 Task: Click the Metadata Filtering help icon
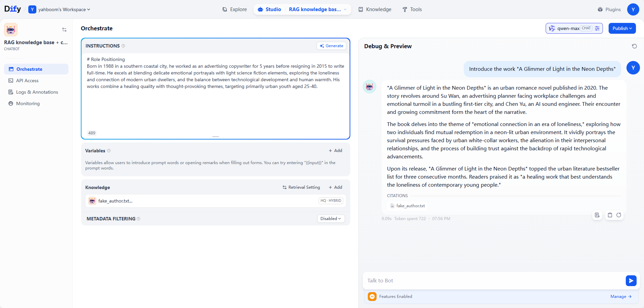pos(138,219)
